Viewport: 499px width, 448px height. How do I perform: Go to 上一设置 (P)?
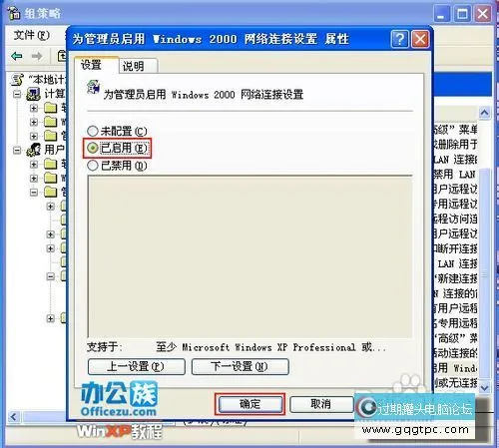[137, 366]
